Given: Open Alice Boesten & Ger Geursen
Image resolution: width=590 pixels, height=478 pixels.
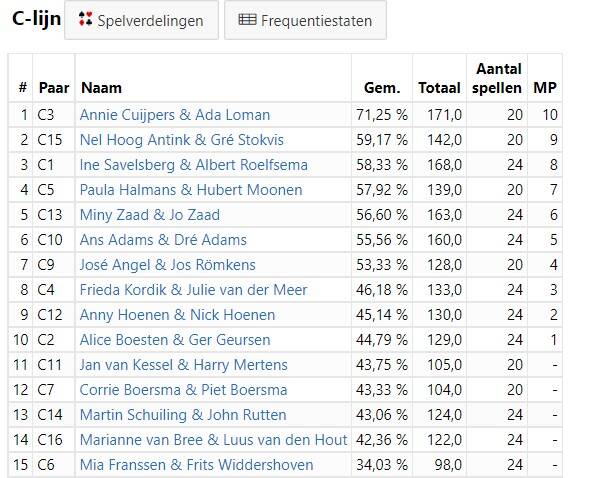Looking at the screenshot, I should pyautogui.click(x=175, y=340).
